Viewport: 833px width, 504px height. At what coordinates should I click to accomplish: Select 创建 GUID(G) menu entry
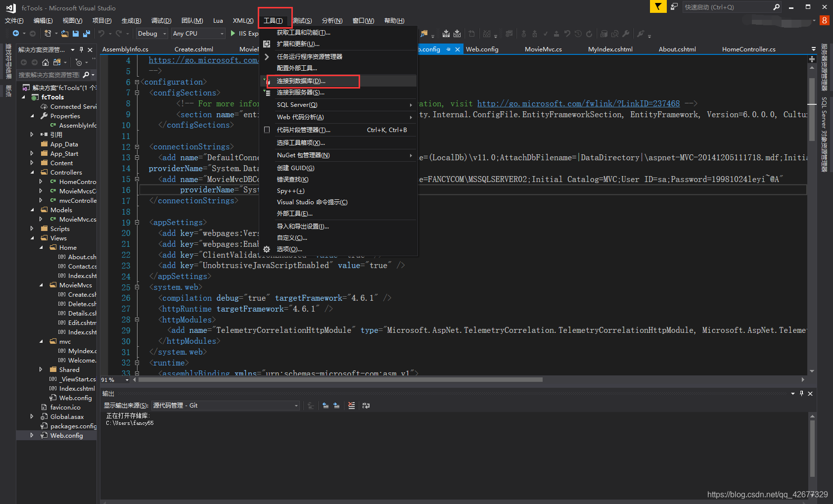point(339,168)
